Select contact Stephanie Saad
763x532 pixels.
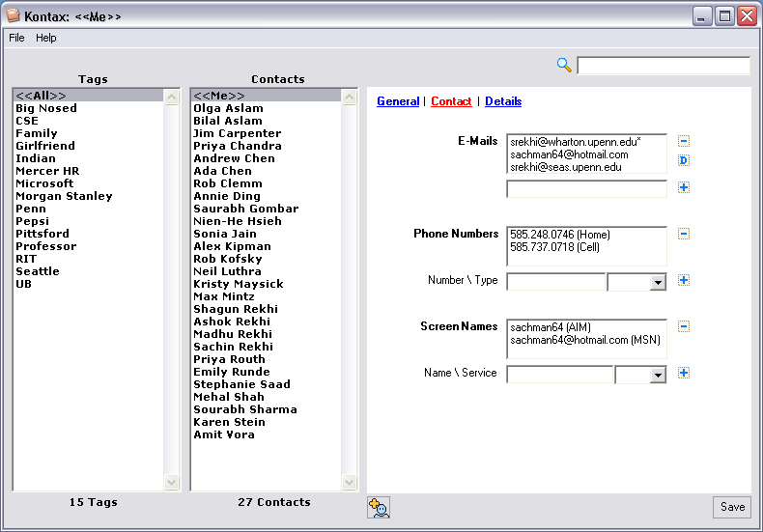coord(267,384)
